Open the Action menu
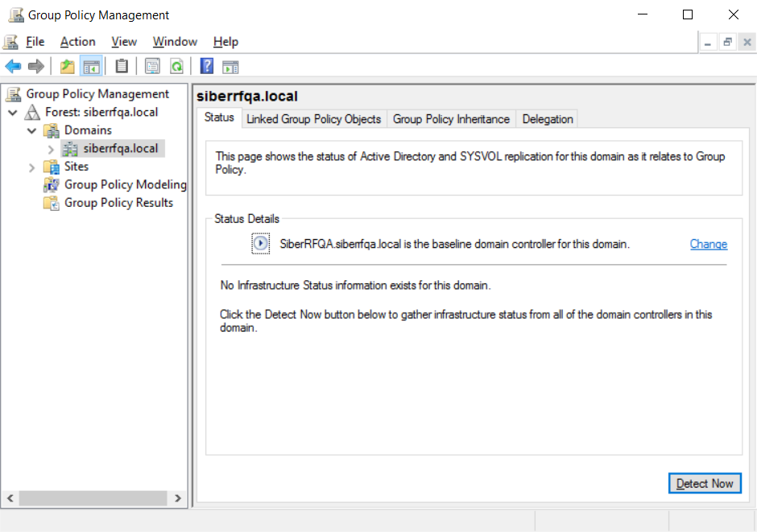The height and width of the screenshot is (532, 757). click(77, 42)
